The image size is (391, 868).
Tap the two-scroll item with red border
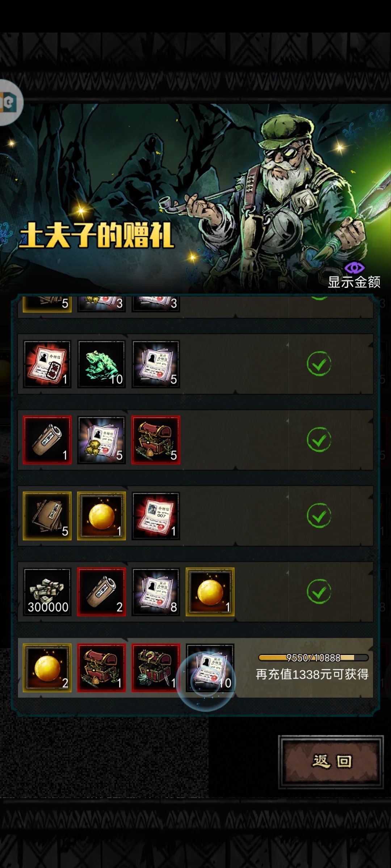pos(101,592)
